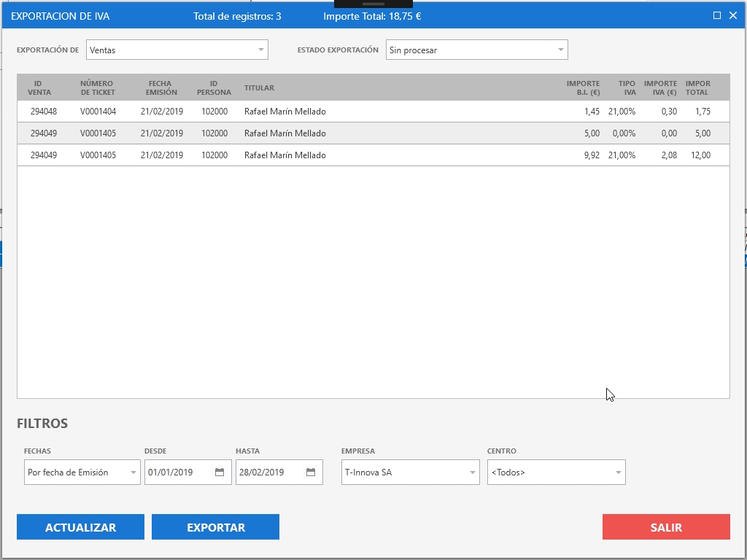The image size is (747, 560).
Task: Click the red SALIR button
Action: (666, 526)
